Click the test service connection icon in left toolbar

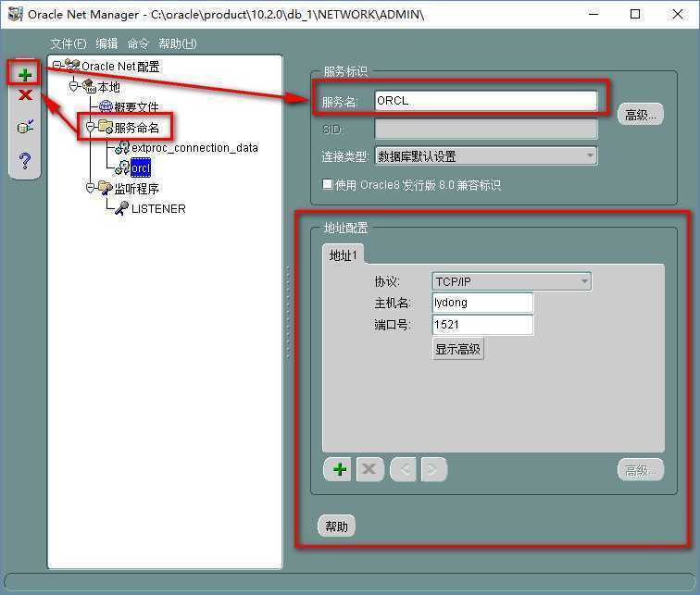[25, 127]
